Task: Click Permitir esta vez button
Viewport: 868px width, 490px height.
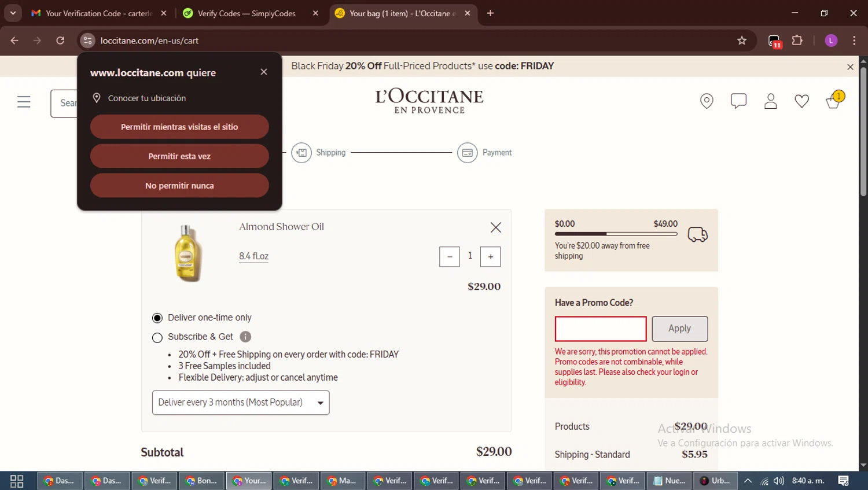Action: 179,156
